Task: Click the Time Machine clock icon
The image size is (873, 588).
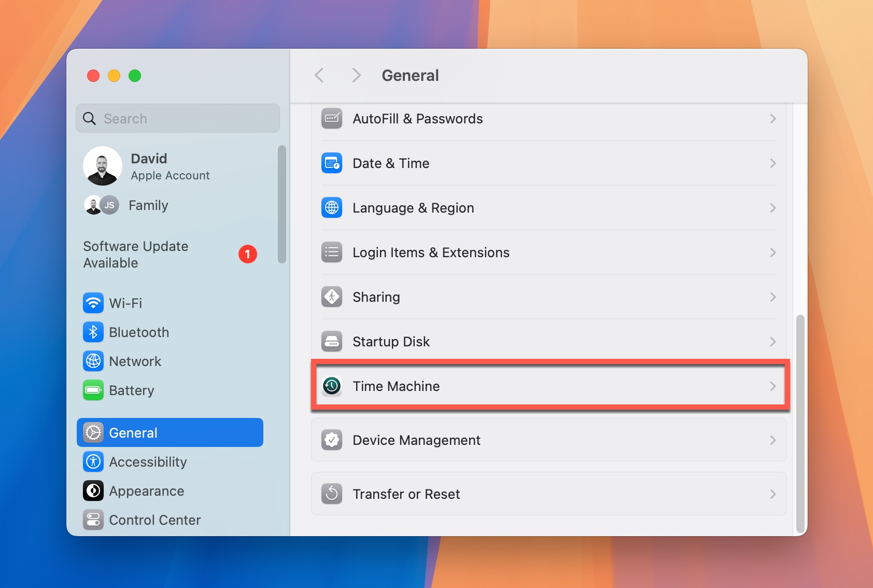Action: click(332, 386)
